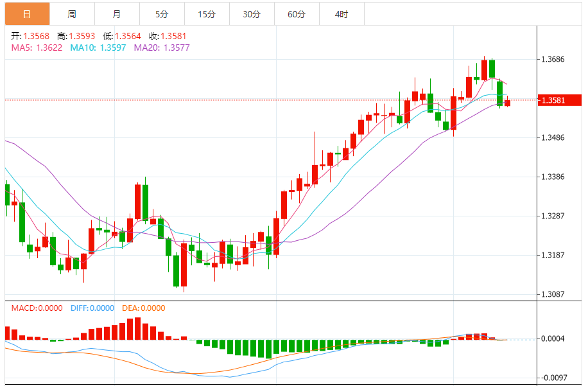Click the MA10: 1.3597 indicator label
Viewport: 588px width, 386px height.
(x=98, y=48)
